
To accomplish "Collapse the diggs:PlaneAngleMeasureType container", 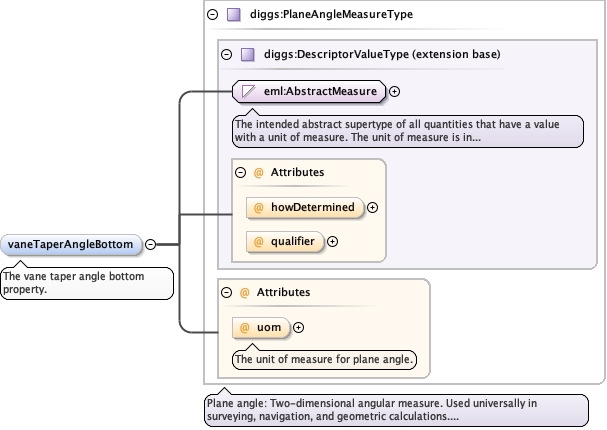I will coord(212,15).
